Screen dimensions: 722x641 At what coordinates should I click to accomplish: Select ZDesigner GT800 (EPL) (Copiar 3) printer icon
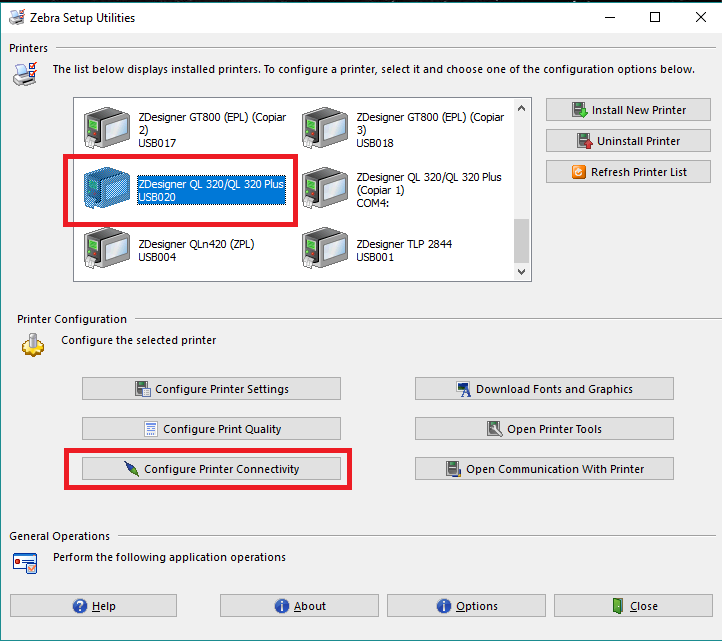tap(325, 128)
